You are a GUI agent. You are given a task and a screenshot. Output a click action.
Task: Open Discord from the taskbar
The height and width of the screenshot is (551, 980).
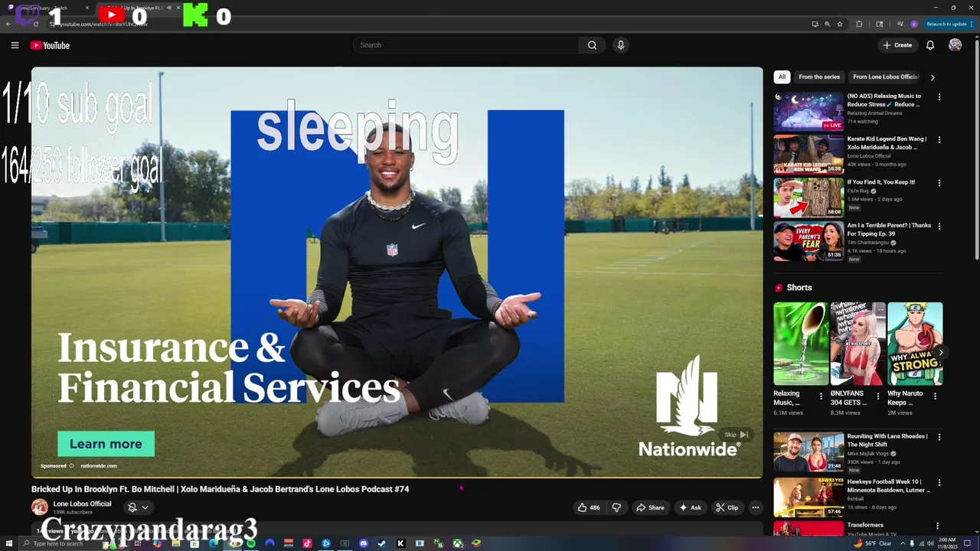(364, 543)
